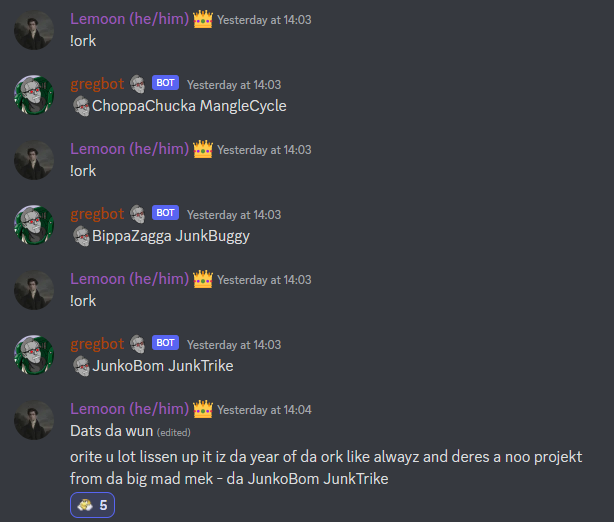
Task: Click Lemoon's avatar on first !ork message
Action: pyautogui.click(x=34, y=30)
